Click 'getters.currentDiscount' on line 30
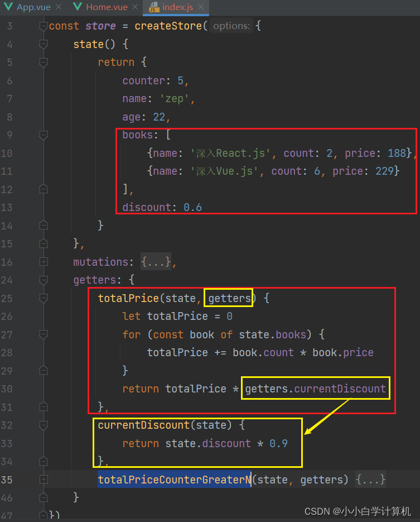This screenshot has width=420, height=522. click(x=315, y=389)
